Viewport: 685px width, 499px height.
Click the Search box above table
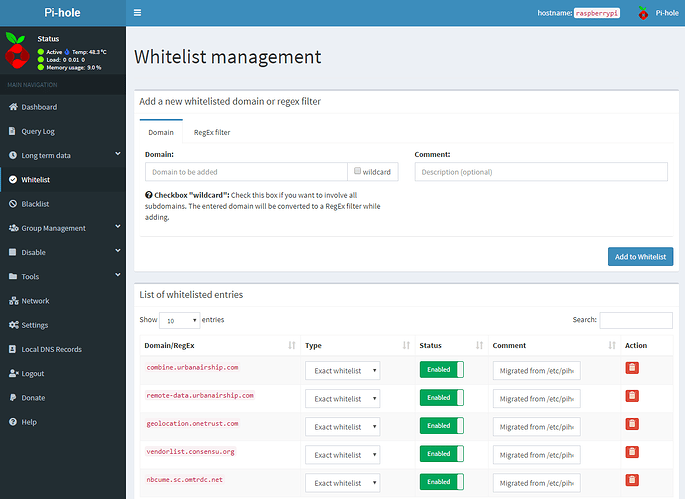pos(635,320)
